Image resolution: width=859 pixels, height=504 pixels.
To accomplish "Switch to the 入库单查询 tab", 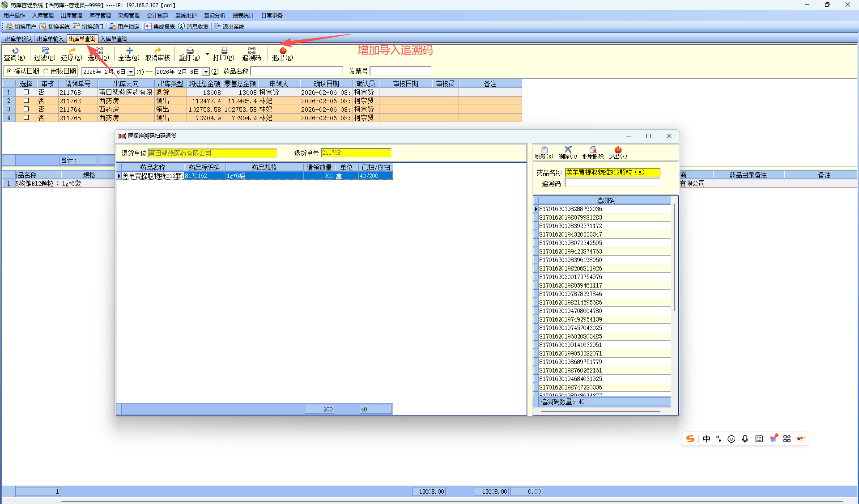I will (x=114, y=39).
